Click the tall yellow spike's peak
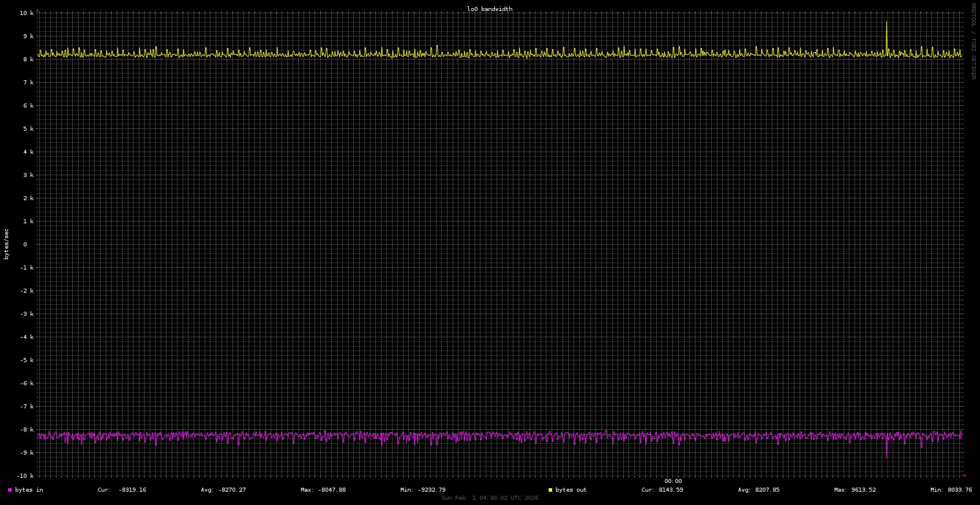 (x=886, y=23)
